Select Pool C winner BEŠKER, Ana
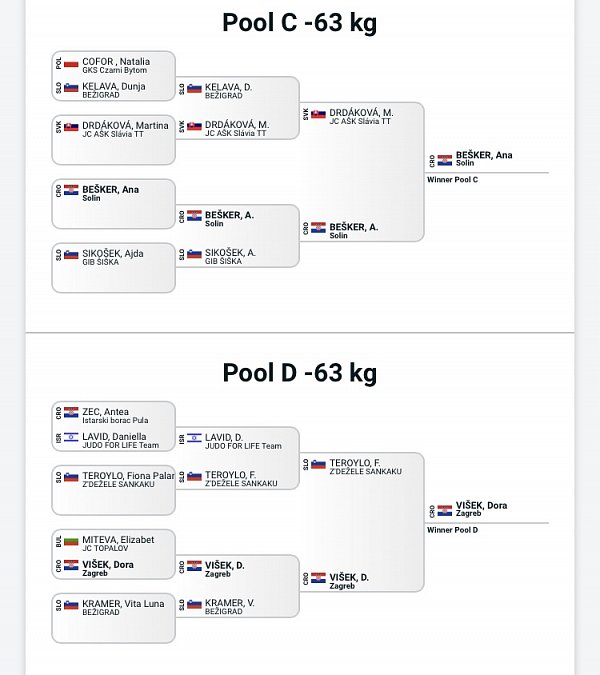Screen dimensions: 600x675 coord(484,158)
